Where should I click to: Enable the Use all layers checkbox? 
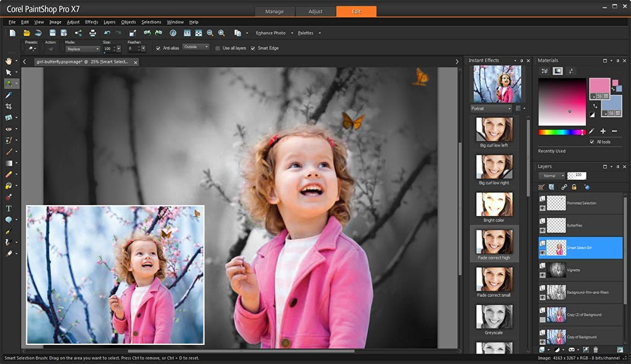point(218,48)
